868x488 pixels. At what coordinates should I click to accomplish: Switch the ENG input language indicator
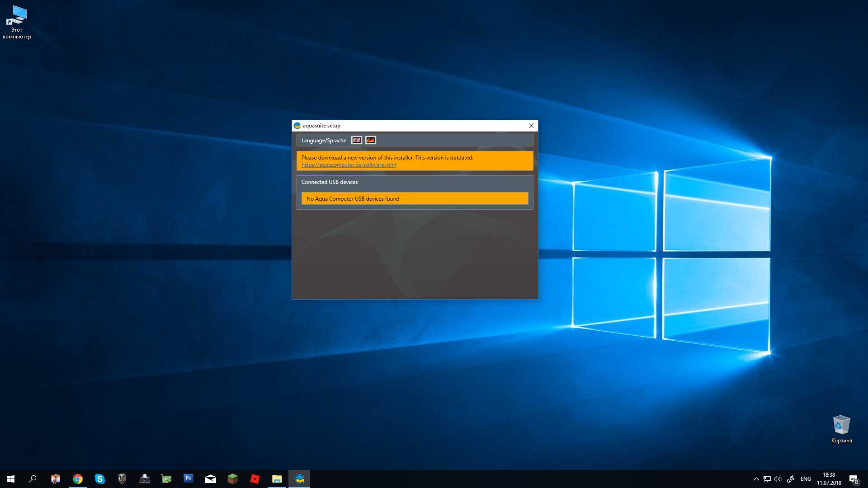[x=806, y=479]
